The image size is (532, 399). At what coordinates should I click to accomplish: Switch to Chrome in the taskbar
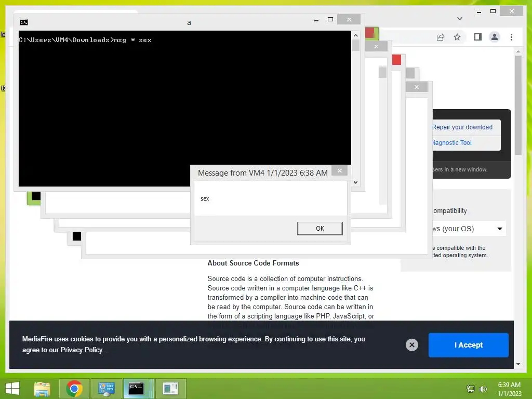(x=74, y=389)
